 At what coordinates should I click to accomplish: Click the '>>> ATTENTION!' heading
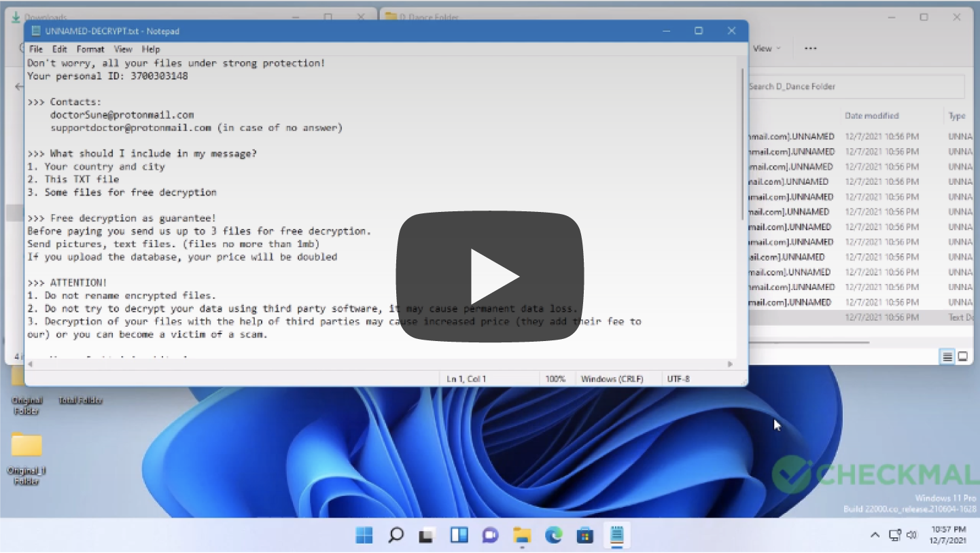coord(67,283)
